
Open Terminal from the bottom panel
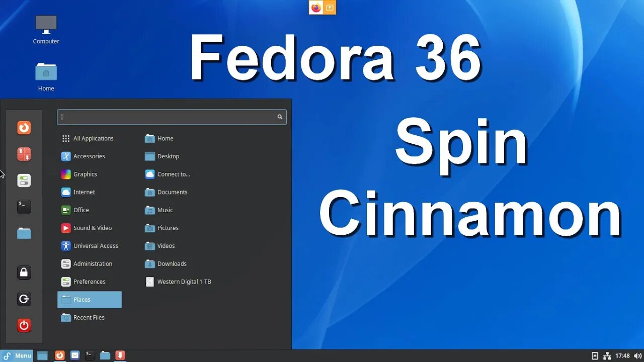tap(90, 355)
